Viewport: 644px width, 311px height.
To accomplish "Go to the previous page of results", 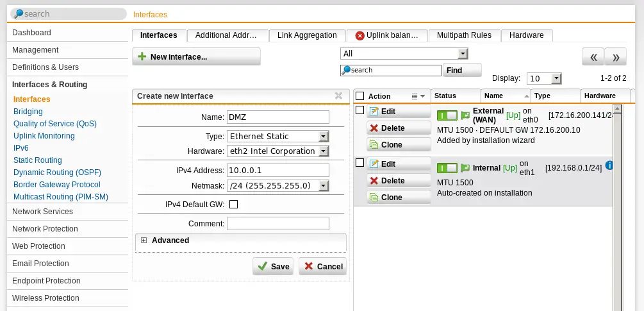I will 593,57.
